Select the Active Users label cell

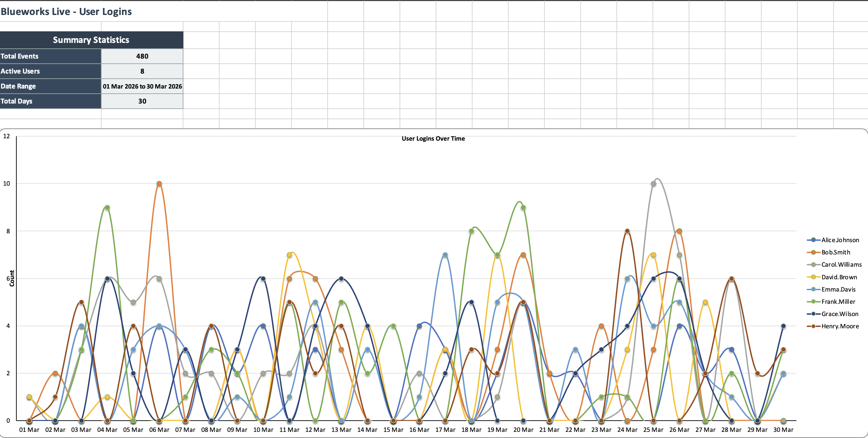(x=50, y=71)
